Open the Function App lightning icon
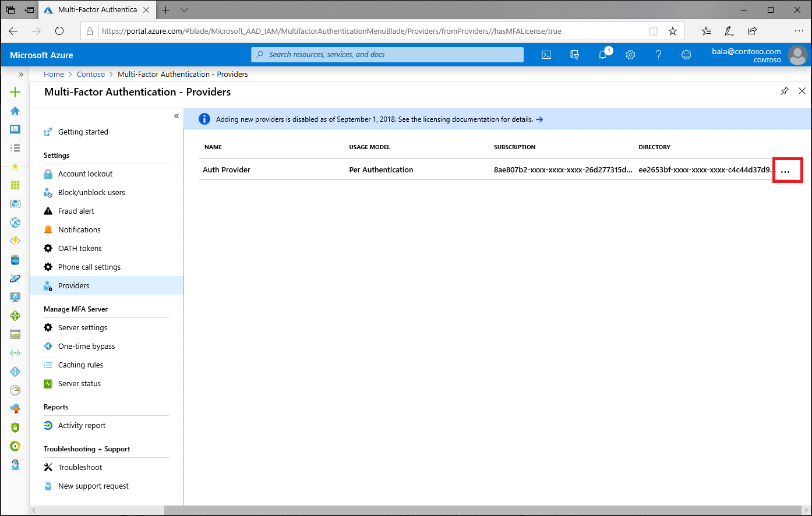812x516 pixels. coord(15,241)
